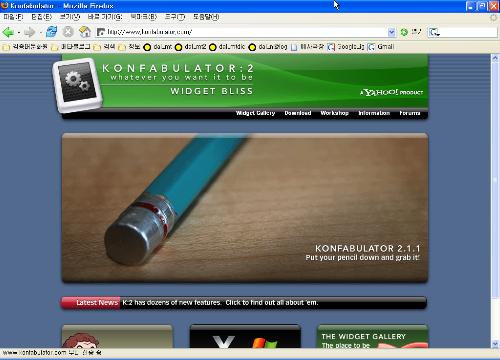
Task: Click the green Go button beside address bar
Action: (404, 32)
